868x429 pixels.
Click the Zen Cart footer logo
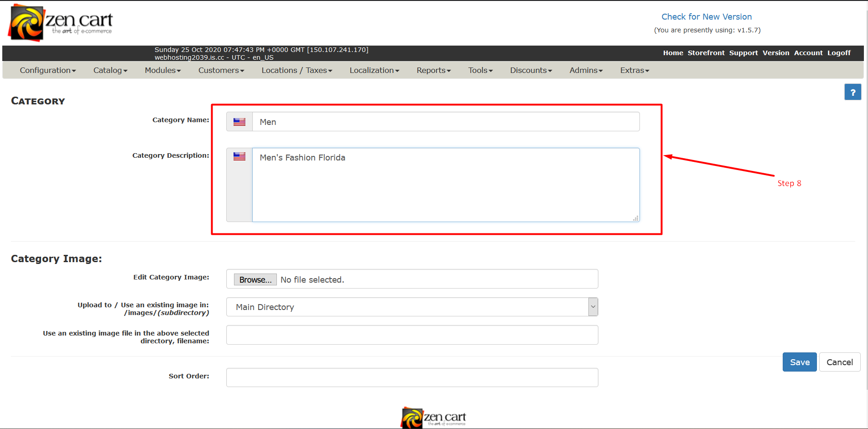coord(433,418)
